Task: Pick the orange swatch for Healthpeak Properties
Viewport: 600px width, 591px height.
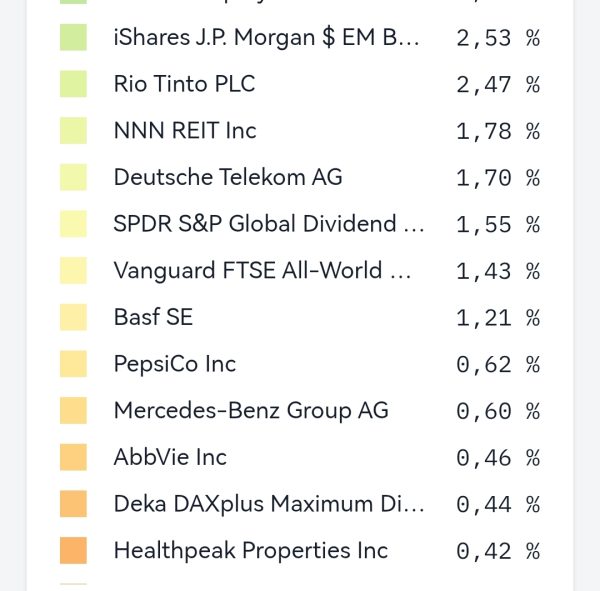Action: point(73,550)
